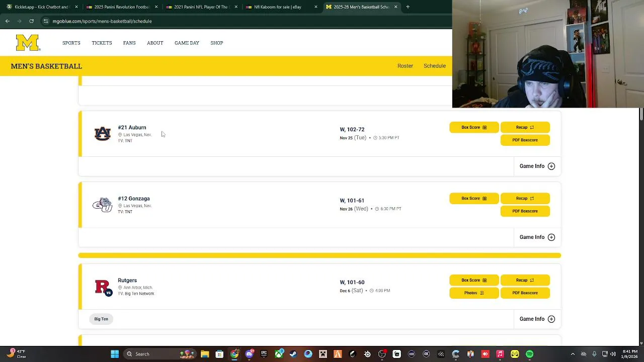Click the MEN'S BASKETBALL heading link
Viewport: 644px width, 362px height.
(x=46, y=66)
